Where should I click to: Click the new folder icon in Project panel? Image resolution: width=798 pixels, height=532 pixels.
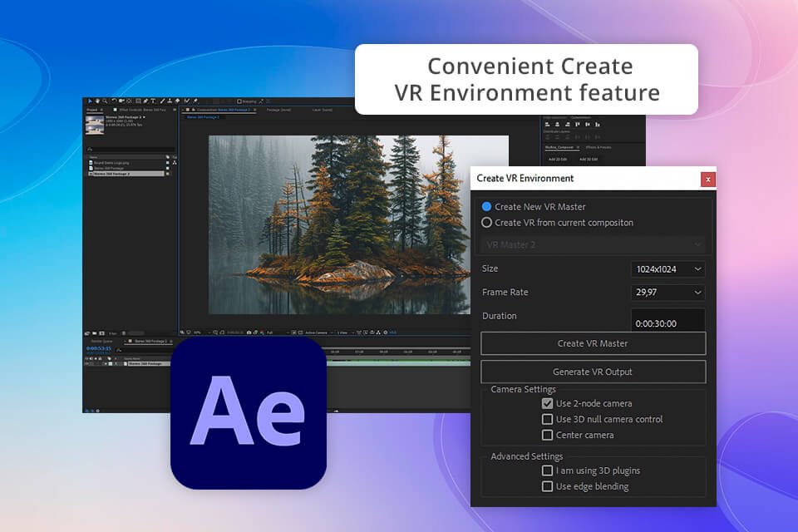94,333
